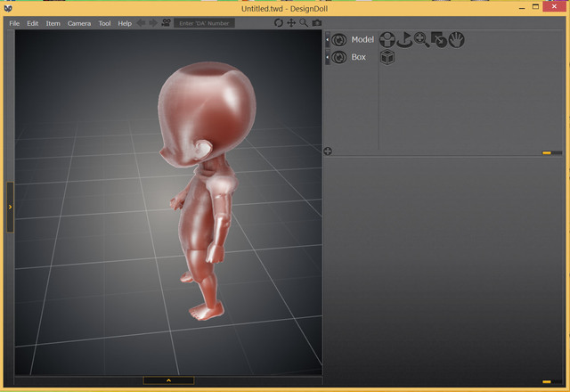Open the Camera menu

(x=79, y=23)
